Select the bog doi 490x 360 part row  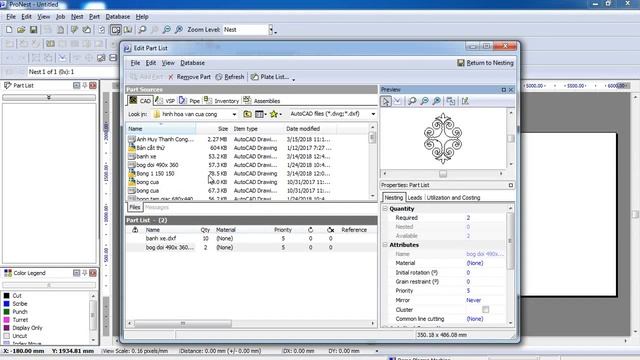[251, 247]
